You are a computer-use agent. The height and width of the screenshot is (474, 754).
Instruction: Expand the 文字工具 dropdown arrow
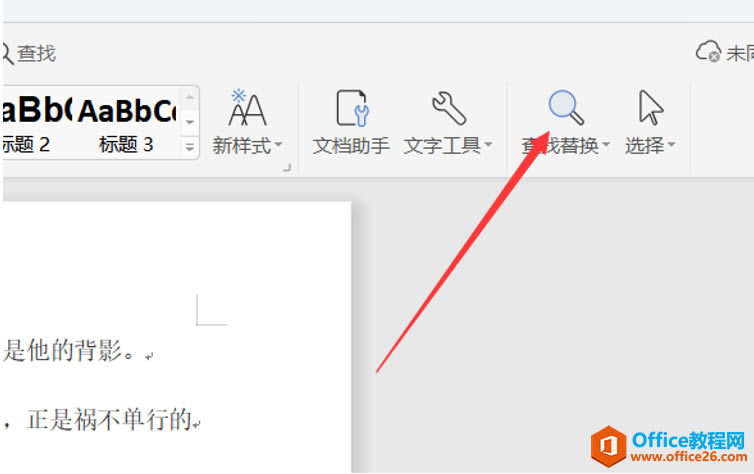488,144
